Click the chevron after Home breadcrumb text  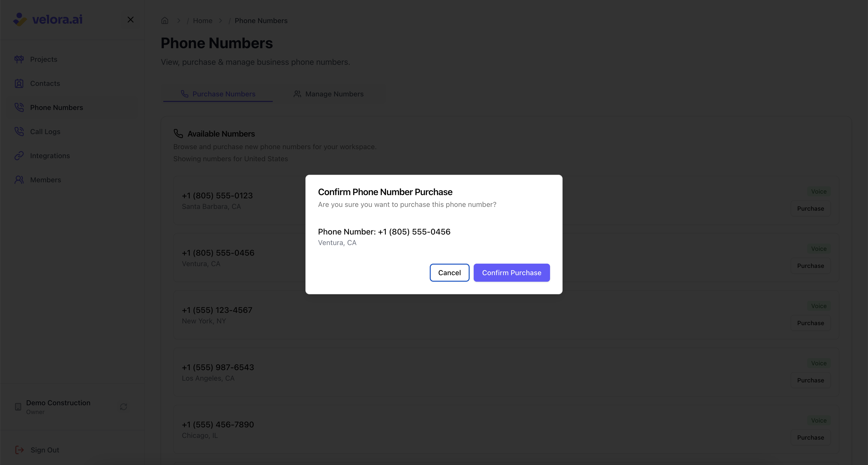(221, 21)
